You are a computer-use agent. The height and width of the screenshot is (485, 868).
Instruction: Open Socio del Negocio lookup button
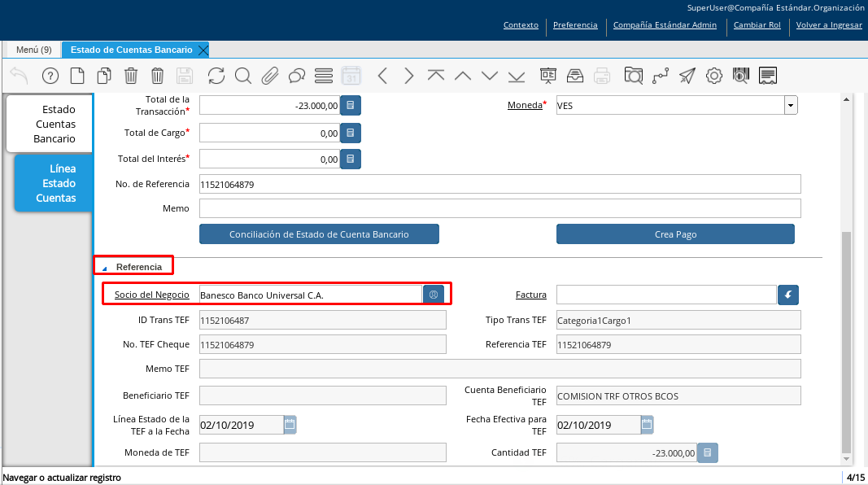point(434,295)
